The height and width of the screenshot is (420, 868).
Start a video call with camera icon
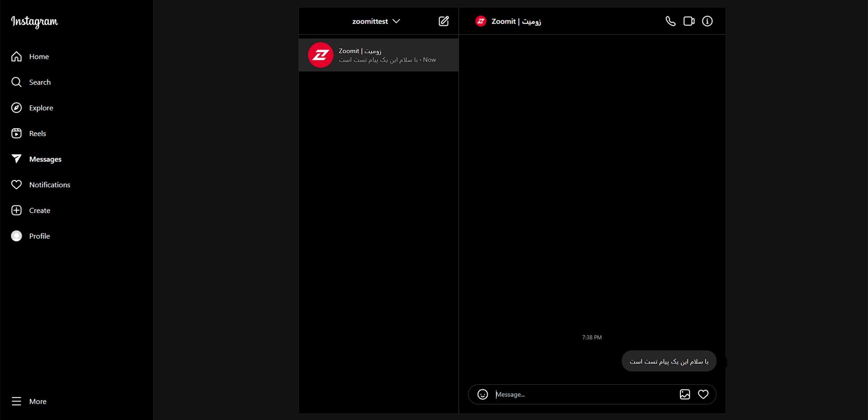pos(689,21)
